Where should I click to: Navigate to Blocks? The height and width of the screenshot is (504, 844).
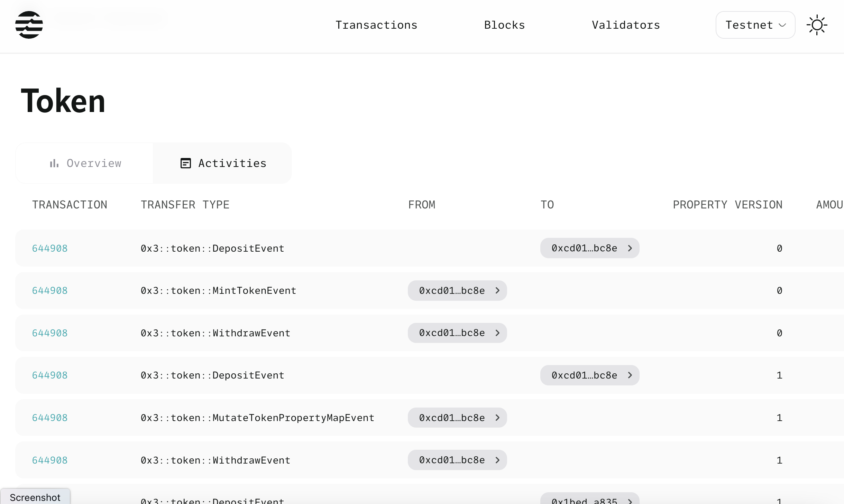(504, 25)
